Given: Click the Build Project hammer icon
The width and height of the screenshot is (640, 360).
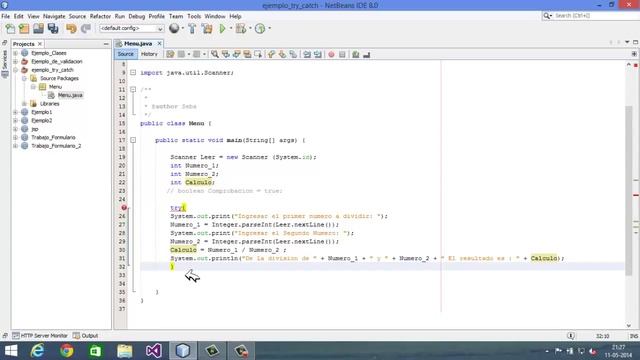Looking at the screenshot, I should pos(192,29).
